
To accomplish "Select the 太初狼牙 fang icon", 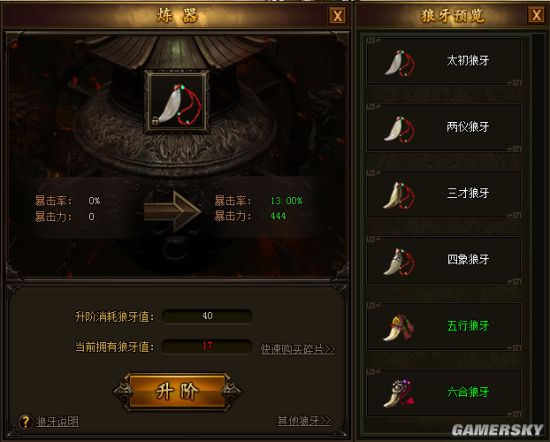I will coord(400,63).
